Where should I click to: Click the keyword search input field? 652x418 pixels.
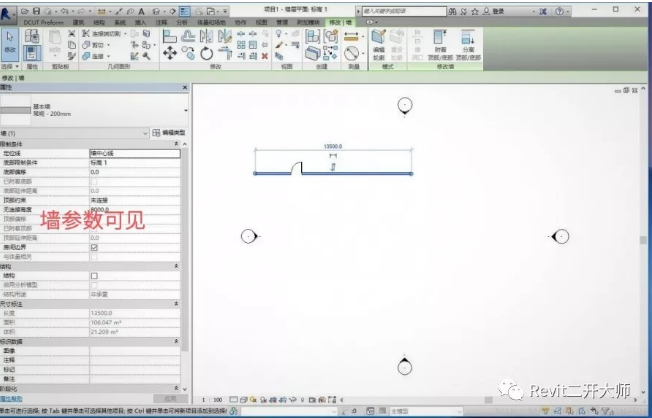click(404, 12)
